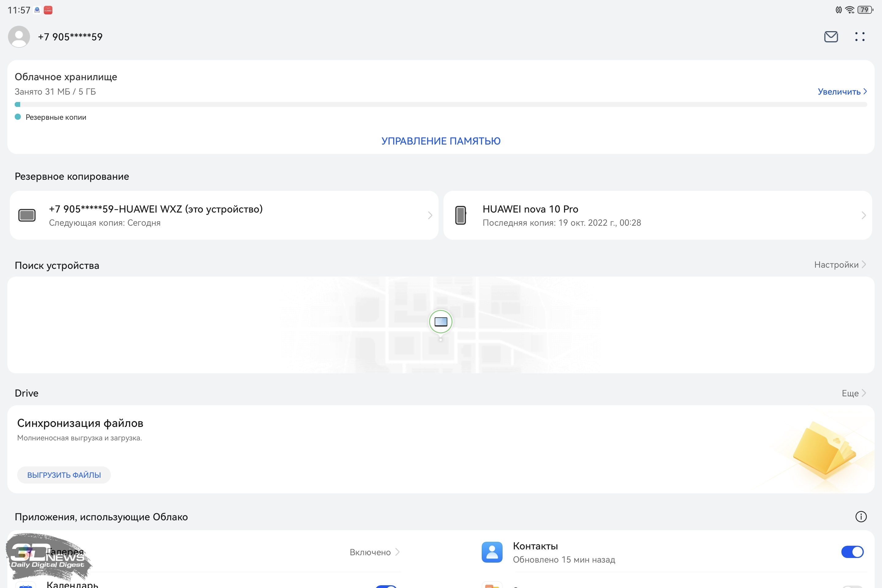
Task: Tap the Резервные копии legend dot
Action: click(18, 117)
